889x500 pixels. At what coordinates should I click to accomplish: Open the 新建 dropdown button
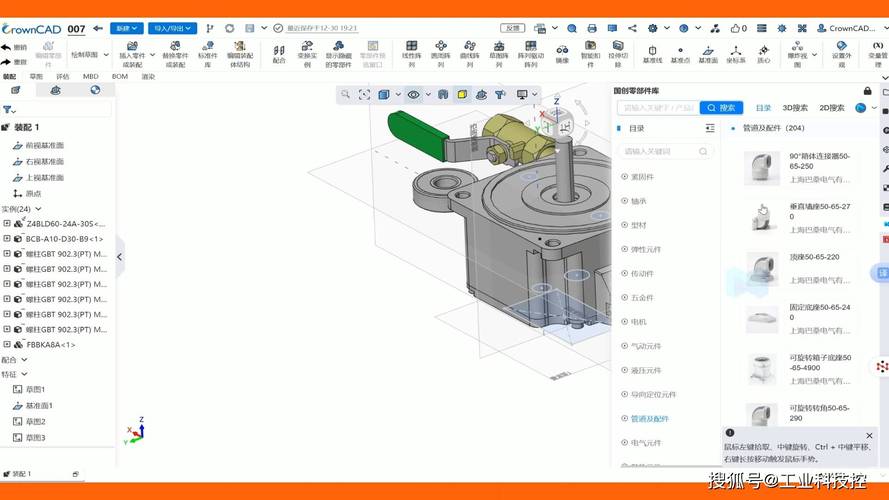(x=126, y=28)
